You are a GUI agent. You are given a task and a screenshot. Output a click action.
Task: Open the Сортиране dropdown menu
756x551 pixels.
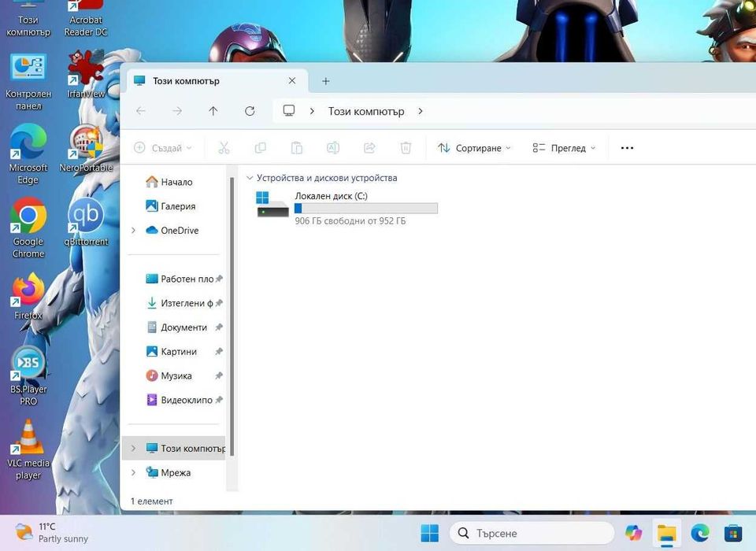click(474, 148)
